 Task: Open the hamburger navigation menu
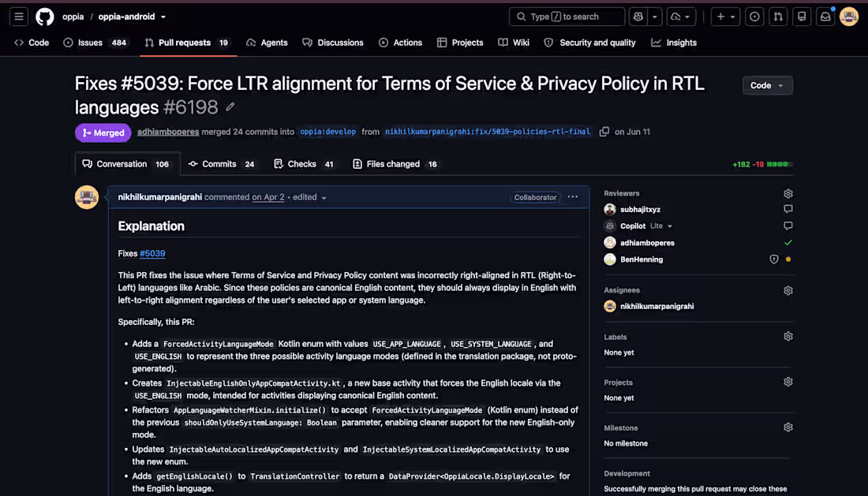(19, 17)
